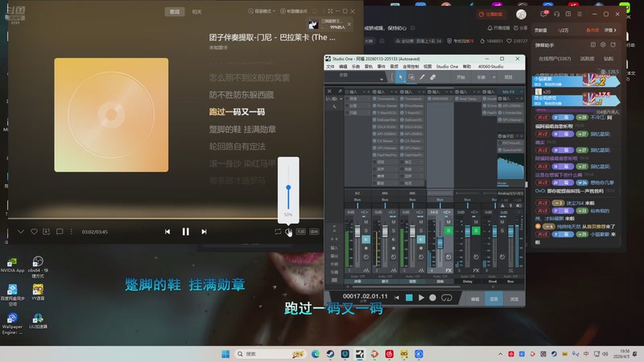Skip to the previous track in the music player

167,232
